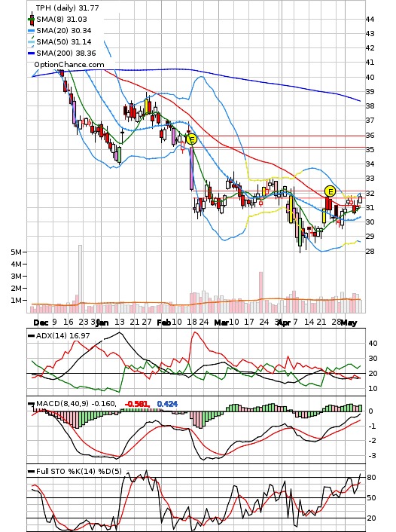Click the 5M volume axis label
396x532 pixels.
(x=17, y=252)
